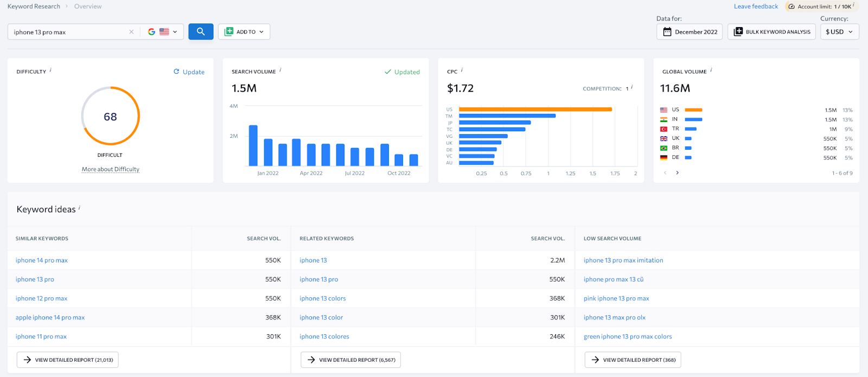
Task: Click the UK flag in Global Volume
Action: click(663, 138)
